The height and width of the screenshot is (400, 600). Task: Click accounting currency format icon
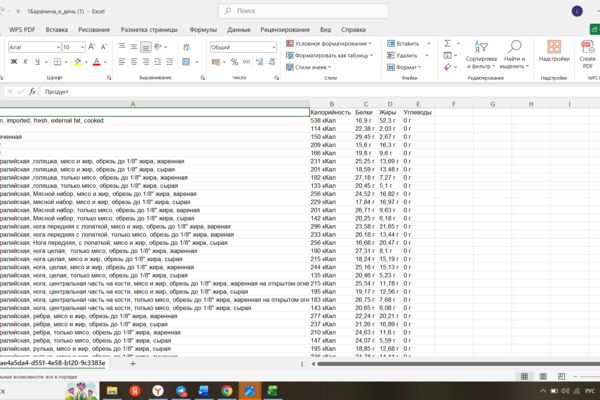(216, 62)
